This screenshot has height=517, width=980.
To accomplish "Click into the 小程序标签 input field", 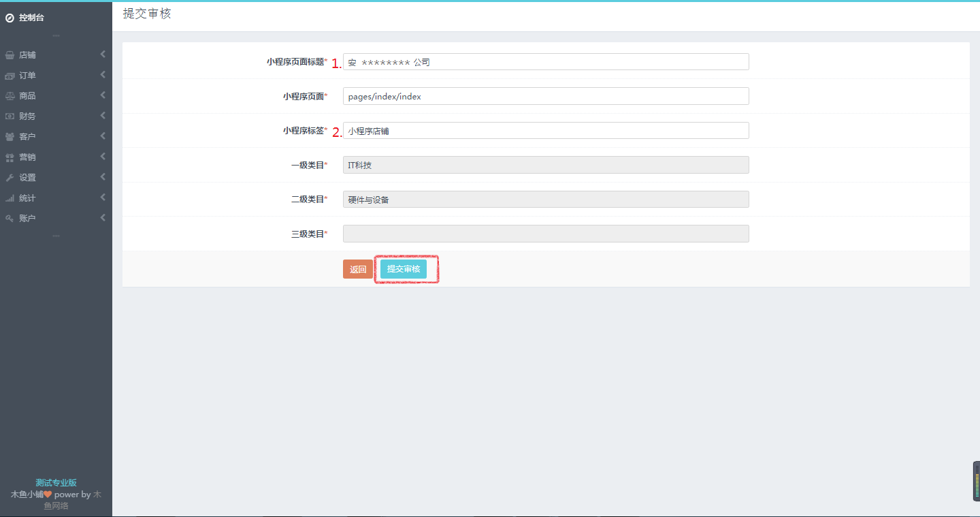I will click(545, 131).
